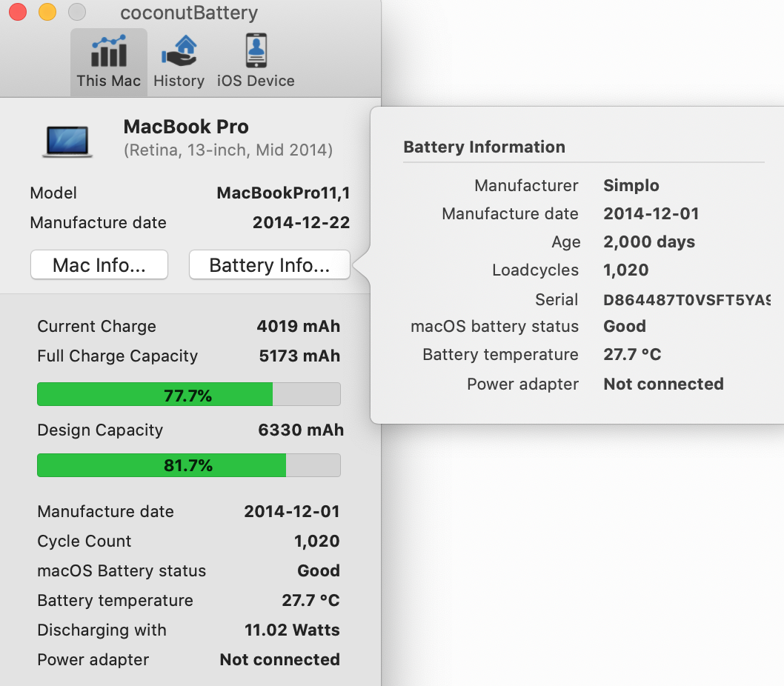This screenshot has width=784, height=686.
Task: Select main window battery date 2014-12-01
Action: (292, 511)
